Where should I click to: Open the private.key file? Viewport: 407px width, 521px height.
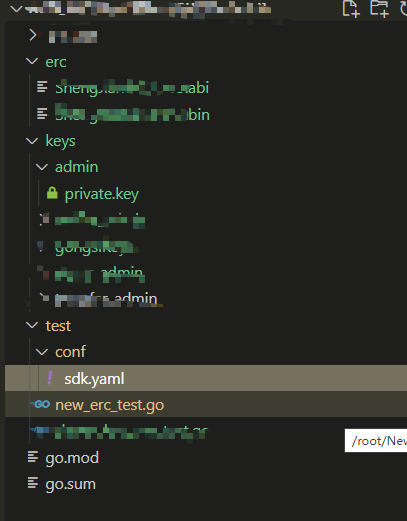(x=102, y=194)
